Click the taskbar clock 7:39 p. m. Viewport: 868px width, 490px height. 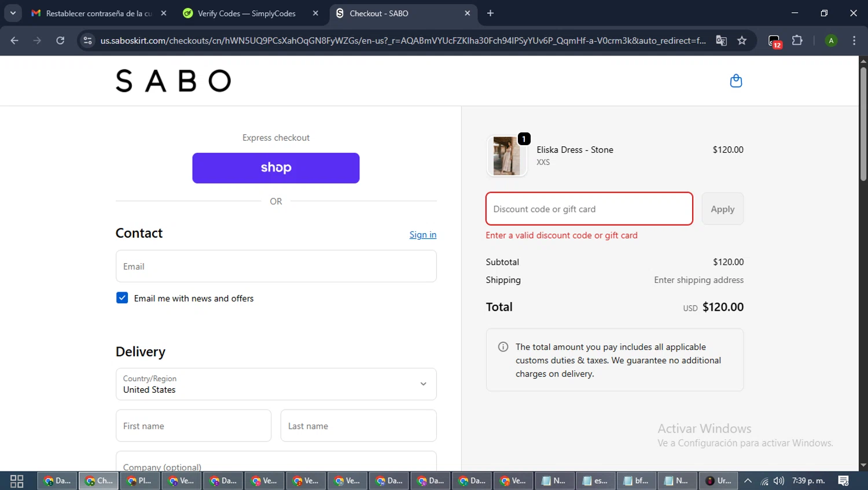tap(808, 481)
